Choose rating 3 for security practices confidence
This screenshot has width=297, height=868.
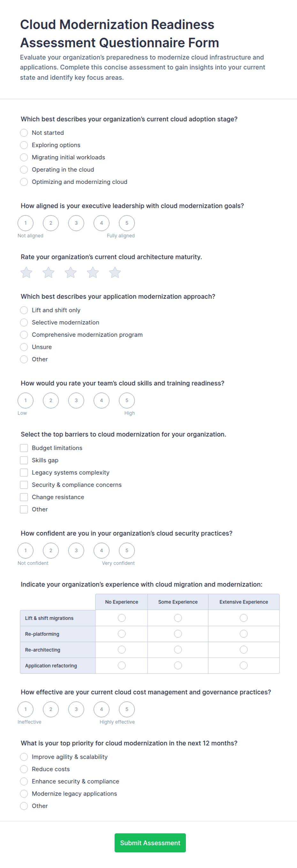[76, 550]
